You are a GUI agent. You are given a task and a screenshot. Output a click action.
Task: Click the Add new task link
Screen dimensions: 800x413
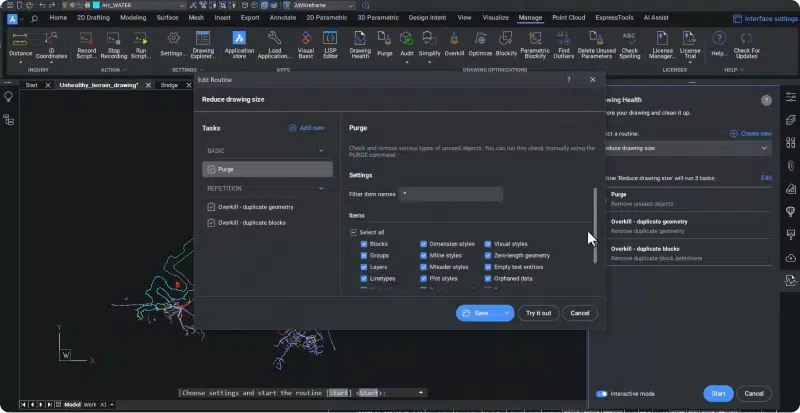pos(307,128)
